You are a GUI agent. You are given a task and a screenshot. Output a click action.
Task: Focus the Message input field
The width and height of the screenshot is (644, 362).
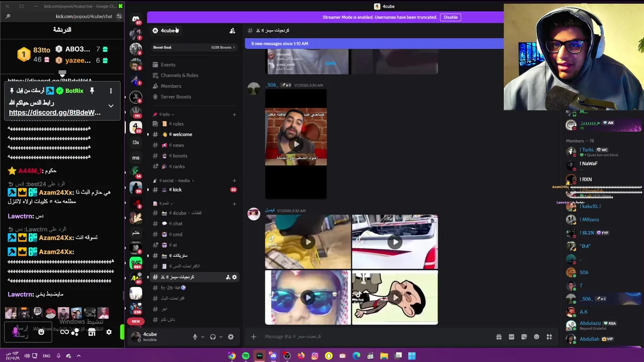377,337
